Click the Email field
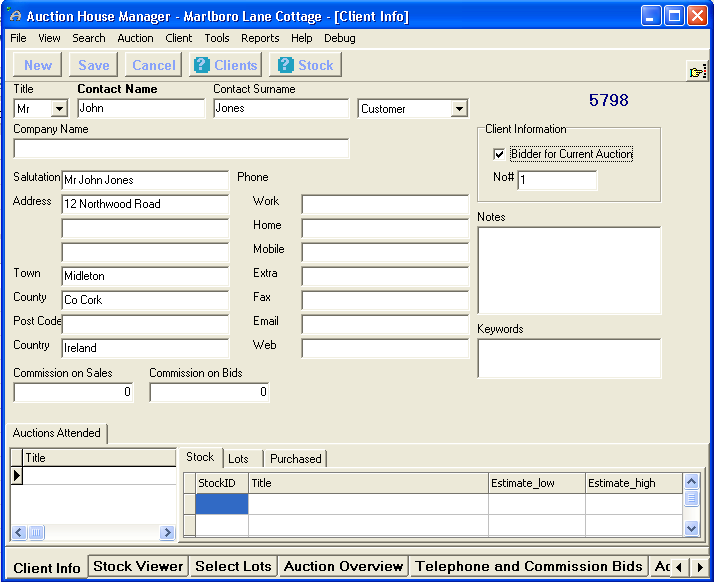This screenshot has height=582, width=714. pos(385,324)
